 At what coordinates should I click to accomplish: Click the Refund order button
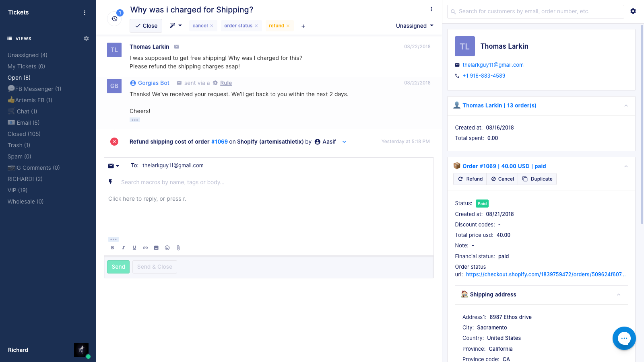(470, 179)
